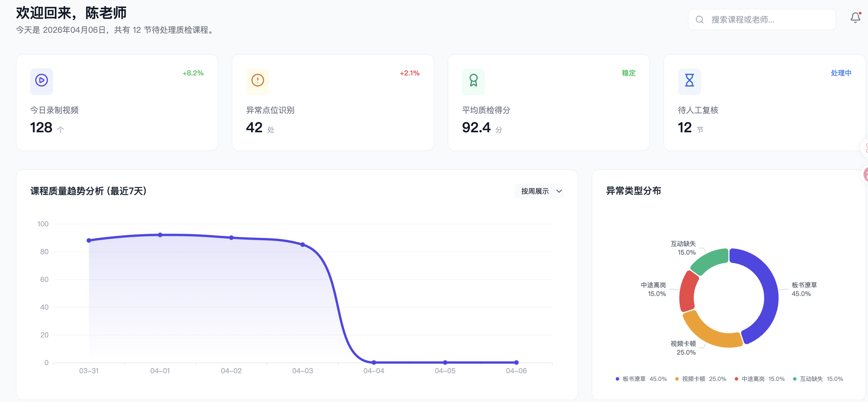Open the 按周展示 dropdown

pos(539,191)
